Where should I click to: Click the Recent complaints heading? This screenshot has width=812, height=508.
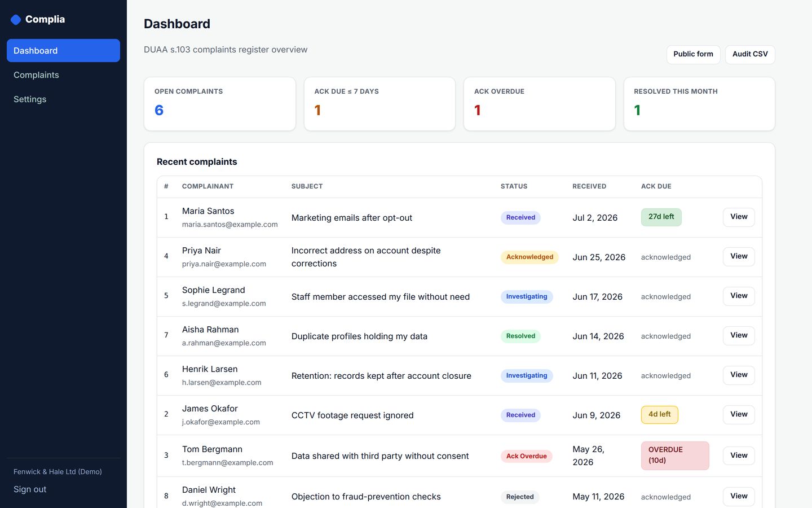click(x=197, y=162)
